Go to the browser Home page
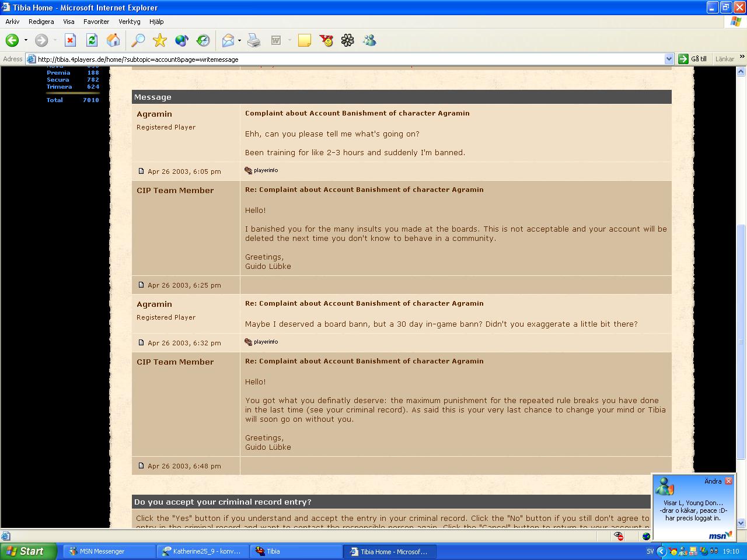The height and width of the screenshot is (560, 747). 113,40
